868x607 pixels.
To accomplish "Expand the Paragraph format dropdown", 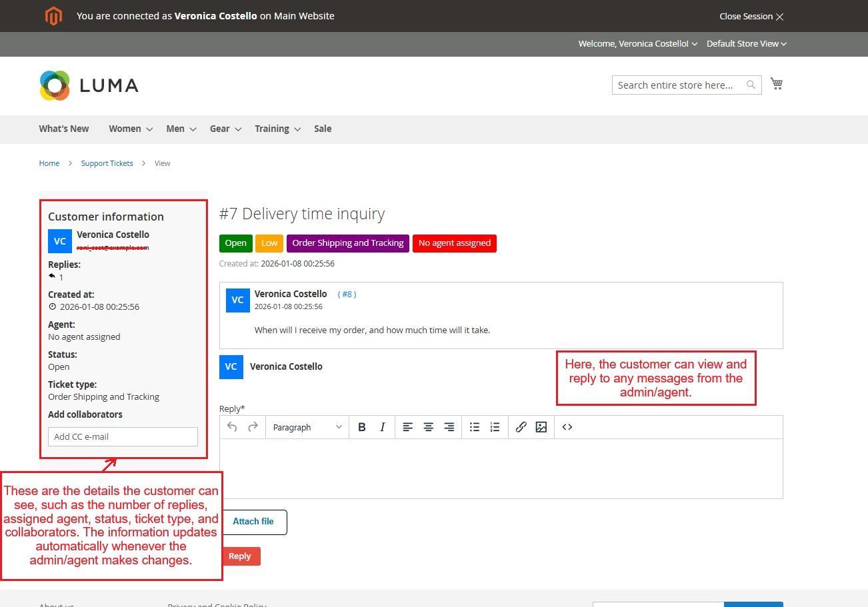I will tap(307, 427).
